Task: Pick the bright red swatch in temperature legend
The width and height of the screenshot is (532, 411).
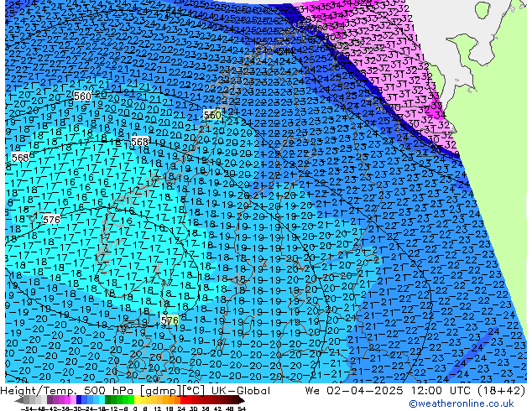Action: [x=183, y=400]
